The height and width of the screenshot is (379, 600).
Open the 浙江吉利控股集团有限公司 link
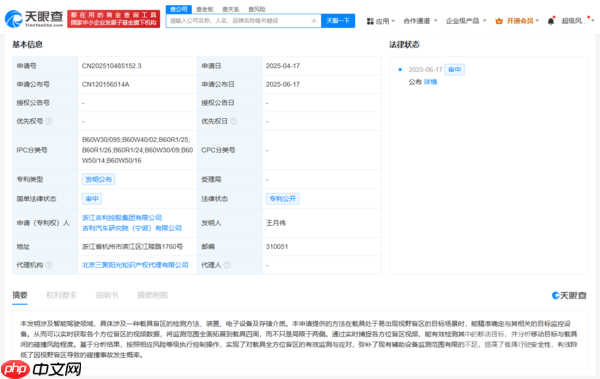click(122, 217)
